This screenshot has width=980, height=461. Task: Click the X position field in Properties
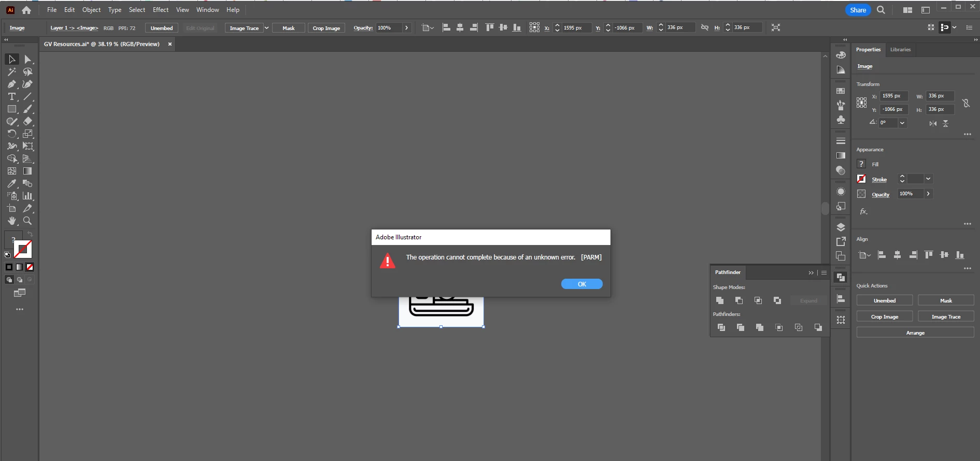(x=893, y=96)
